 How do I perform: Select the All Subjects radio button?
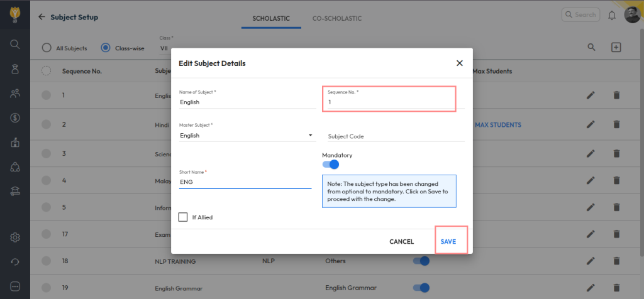click(x=47, y=48)
